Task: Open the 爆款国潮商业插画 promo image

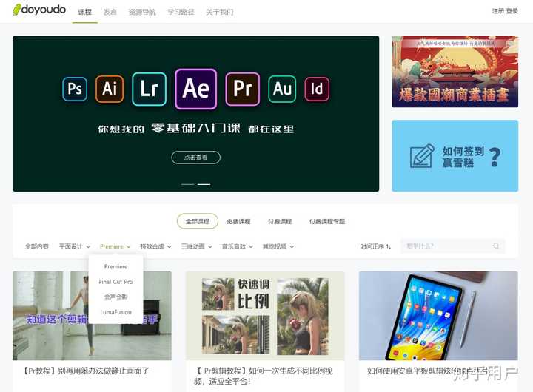Action: click(455, 71)
